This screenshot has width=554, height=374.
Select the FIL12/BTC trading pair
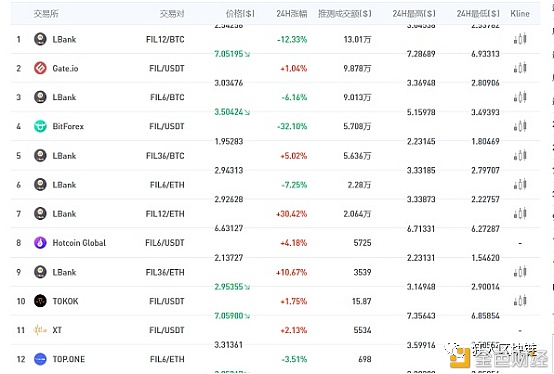[x=165, y=39]
